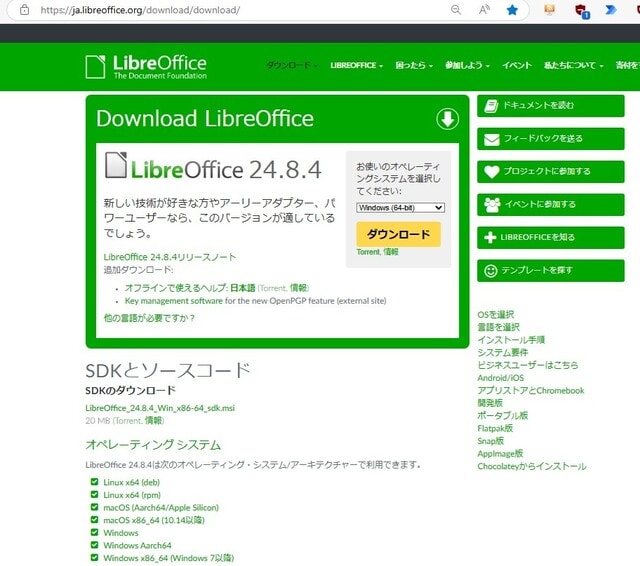Viewport: 640px width, 566px height.
Task: Expand the ダウンロード navigation menu
Action: [x=292, y=65]
